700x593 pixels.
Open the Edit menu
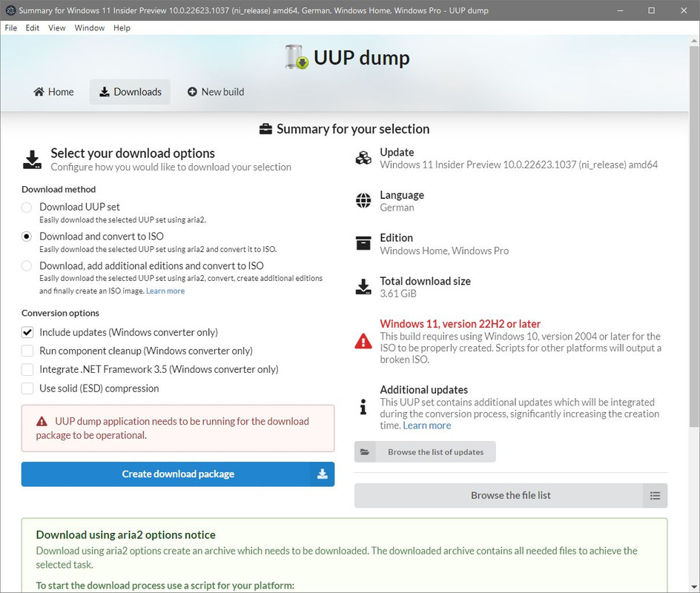32,27
